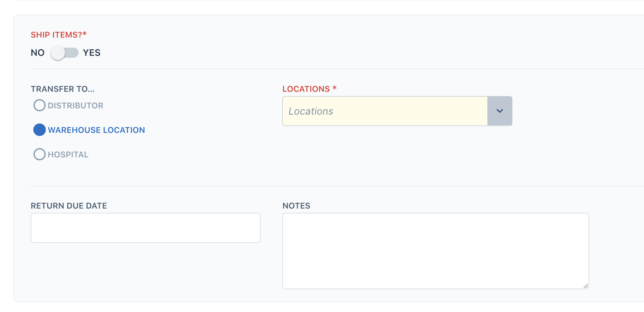Click the Return Due Date input field
This screenshot has height=312, width=644.
point(145,228)
